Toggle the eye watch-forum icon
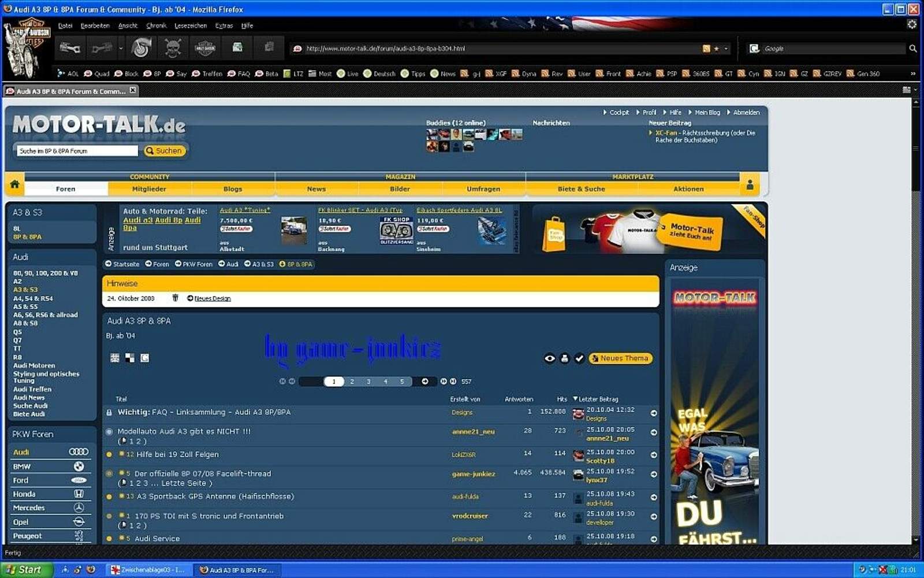This screenshot has height=578, width=924. point(550,358)
